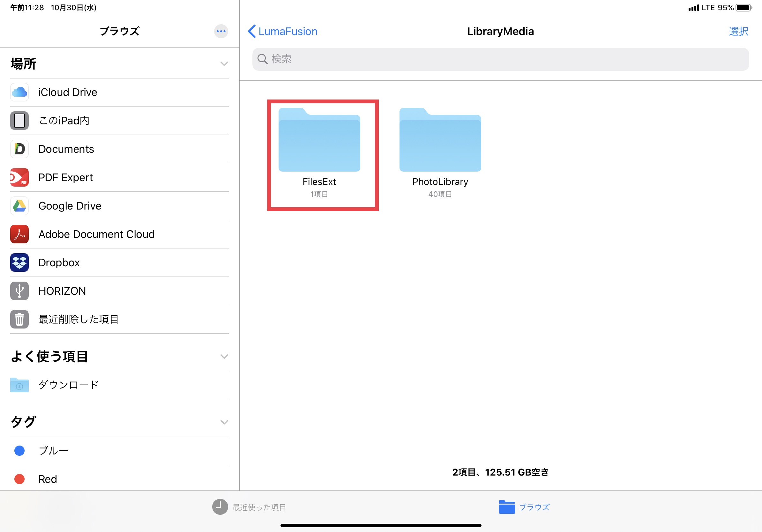The height and width of the screenshot is (532, 762).
Task: Open HORIZON USB drive
Action: coord(62,291)
